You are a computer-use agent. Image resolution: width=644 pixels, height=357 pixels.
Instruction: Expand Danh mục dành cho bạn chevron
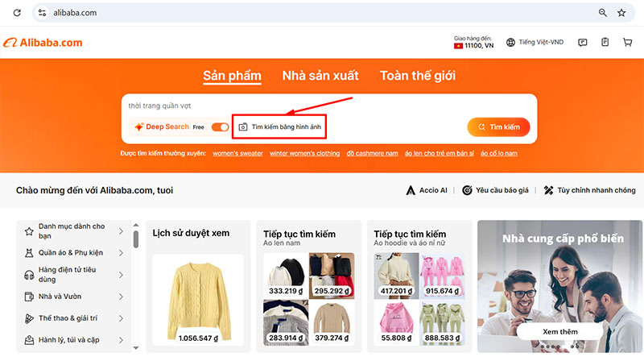pos(122,231)
